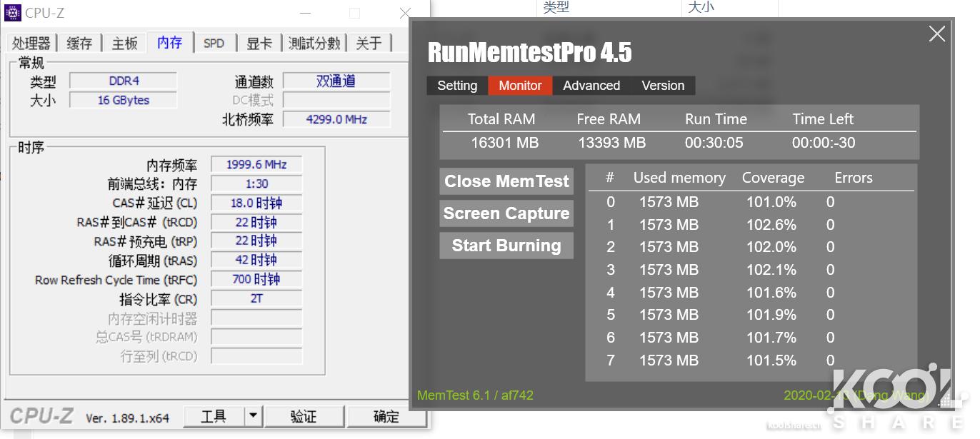Click the 验证 button in CPU-Z
This screenshot has width=980, height=439.
coord(304,416)
